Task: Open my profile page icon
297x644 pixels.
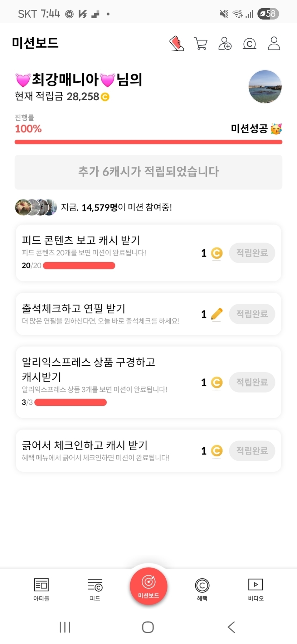Action: [x=274, y=44]
